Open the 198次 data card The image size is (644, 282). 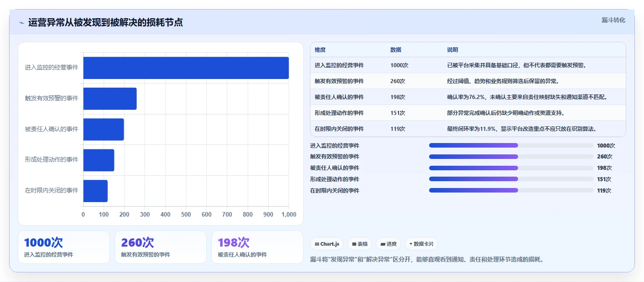(x=257, y=247)
